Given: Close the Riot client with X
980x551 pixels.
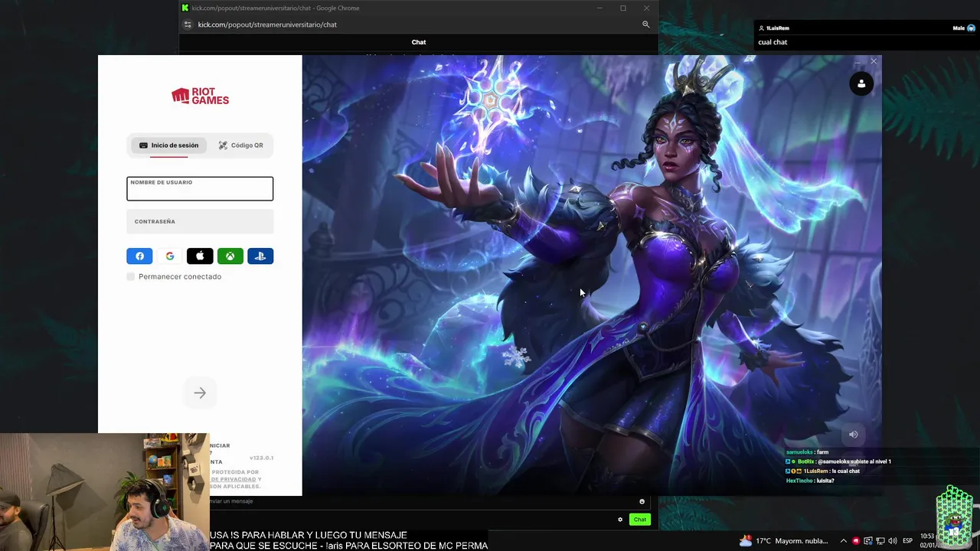Looking at the screenshot, I should coord(874,61).
